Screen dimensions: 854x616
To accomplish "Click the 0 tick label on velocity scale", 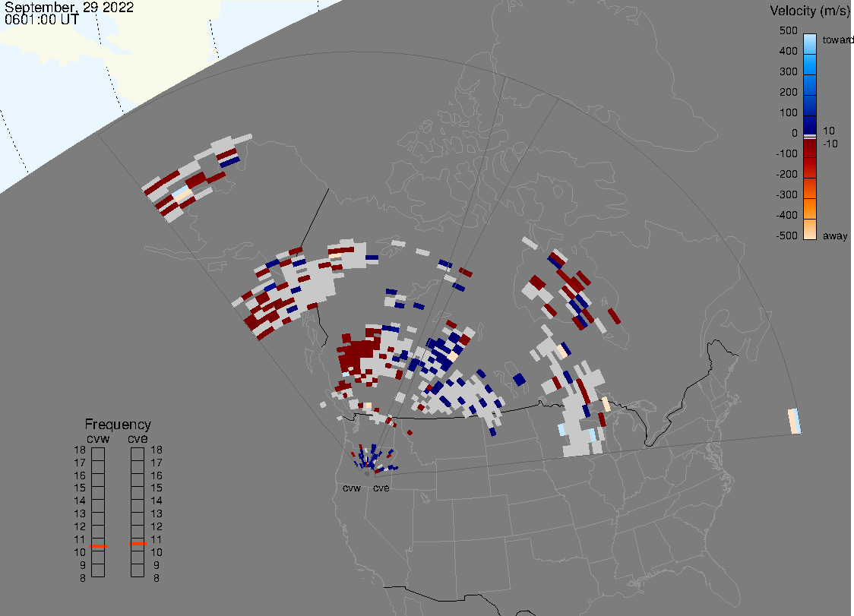I will tap(795, 133).
